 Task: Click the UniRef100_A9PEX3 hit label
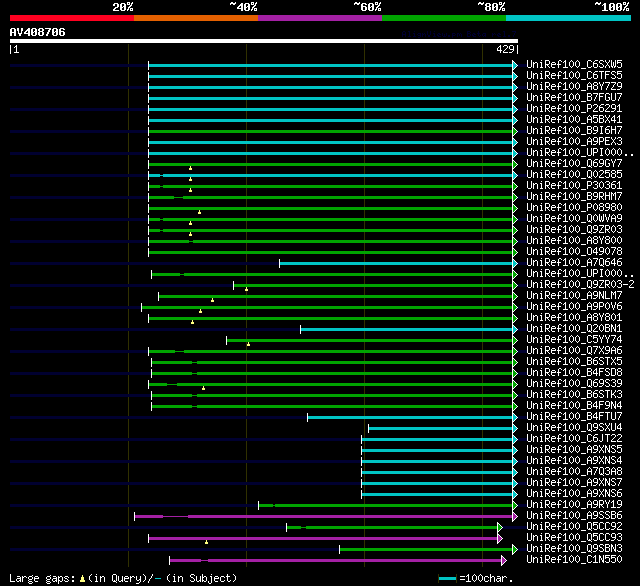tap(574, 142)
